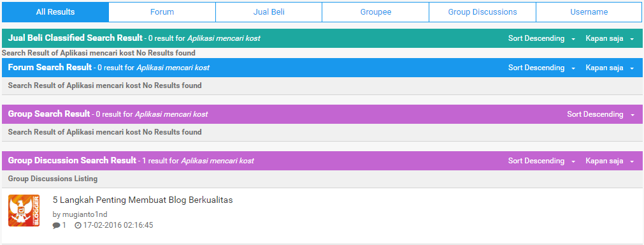Open thread 5 Langkah Penting Membuat Blog Berkualitas

tap(143, 200)
